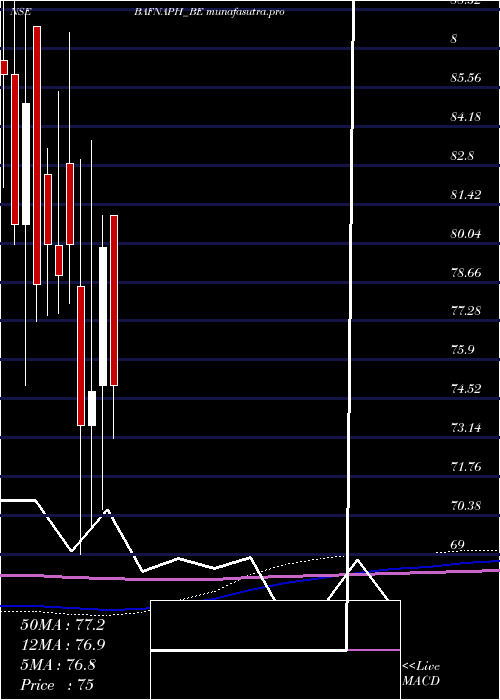Click the 75.9 price axis label
The width and height of the screenshot is (500, 700).
pos(462,350)
